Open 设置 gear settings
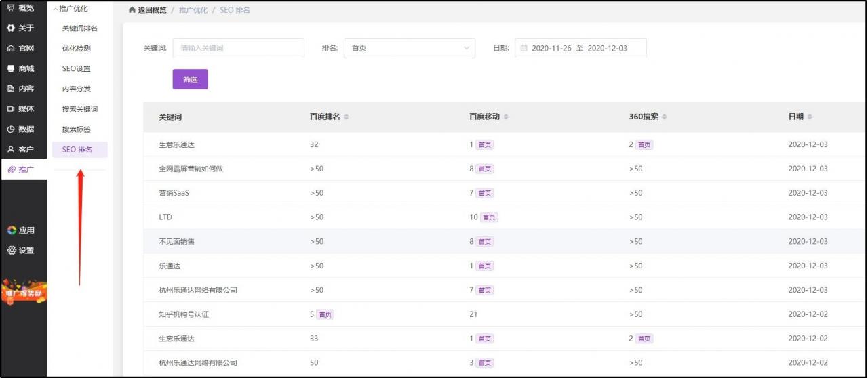 [20, 251]
